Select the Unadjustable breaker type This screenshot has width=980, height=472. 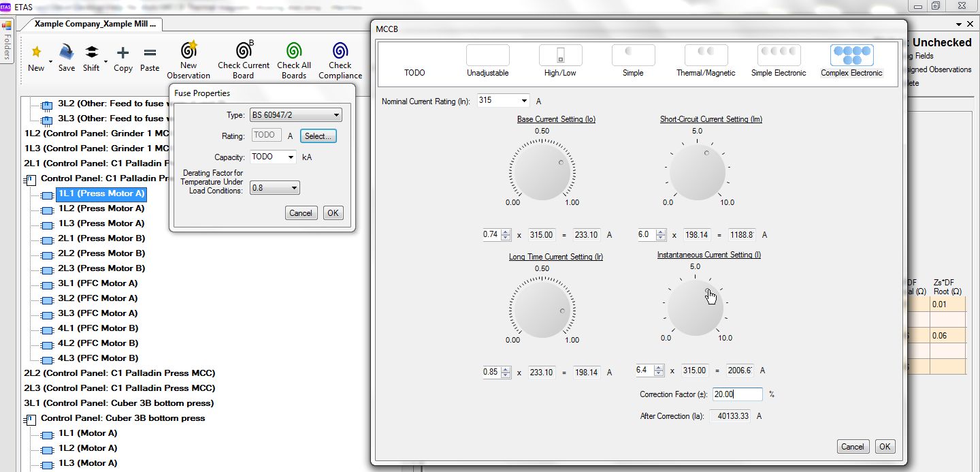[487, 61]
